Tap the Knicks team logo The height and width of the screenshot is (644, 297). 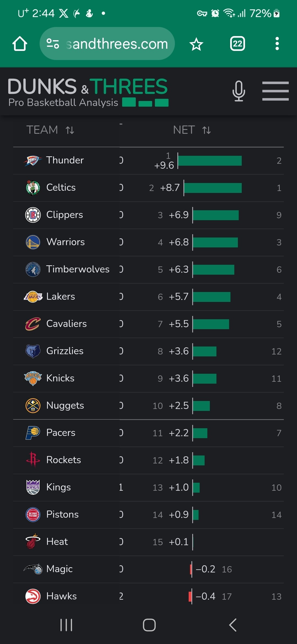coord(33,378)
